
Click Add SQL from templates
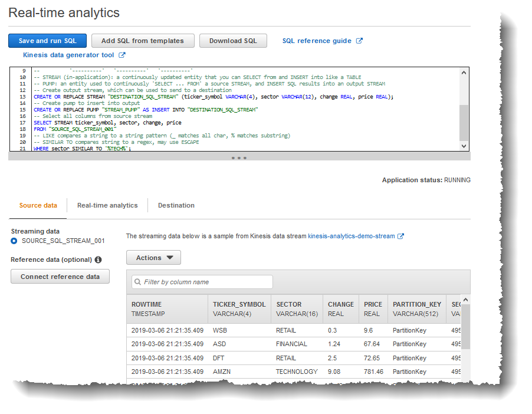[x=143, y=41]
